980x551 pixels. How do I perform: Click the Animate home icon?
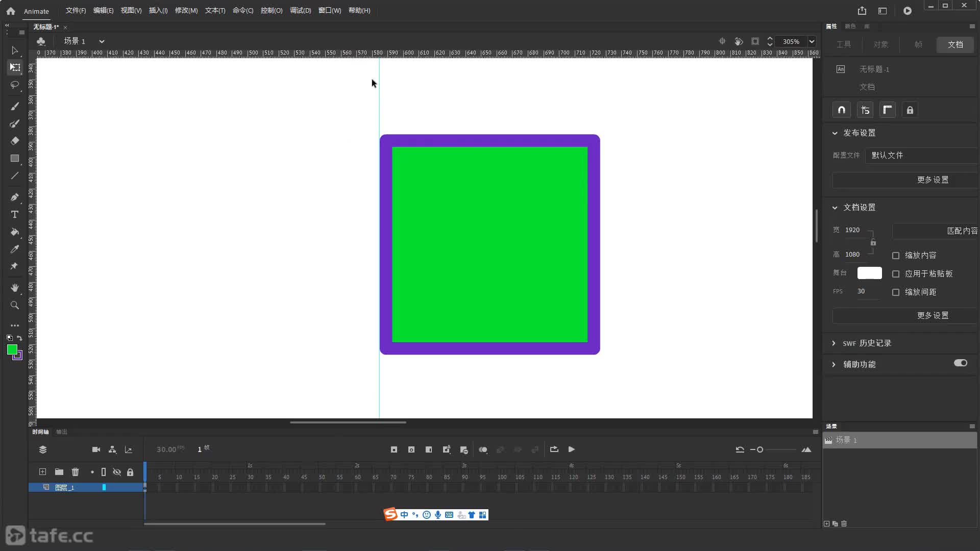11,11
